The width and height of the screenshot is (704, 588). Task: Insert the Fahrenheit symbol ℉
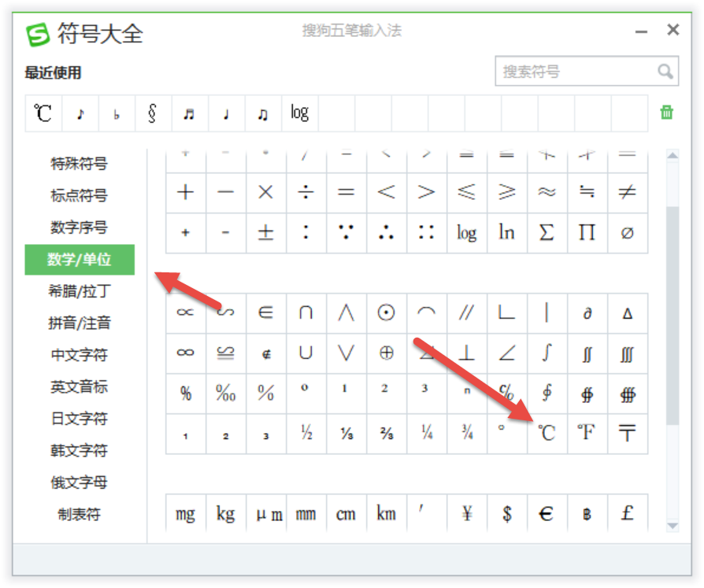coord(587,434)
